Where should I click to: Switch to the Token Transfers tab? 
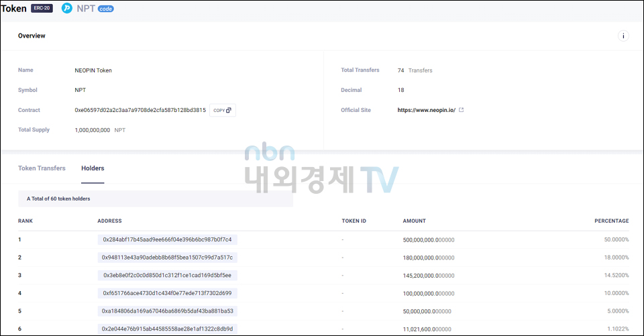[42, 168]
